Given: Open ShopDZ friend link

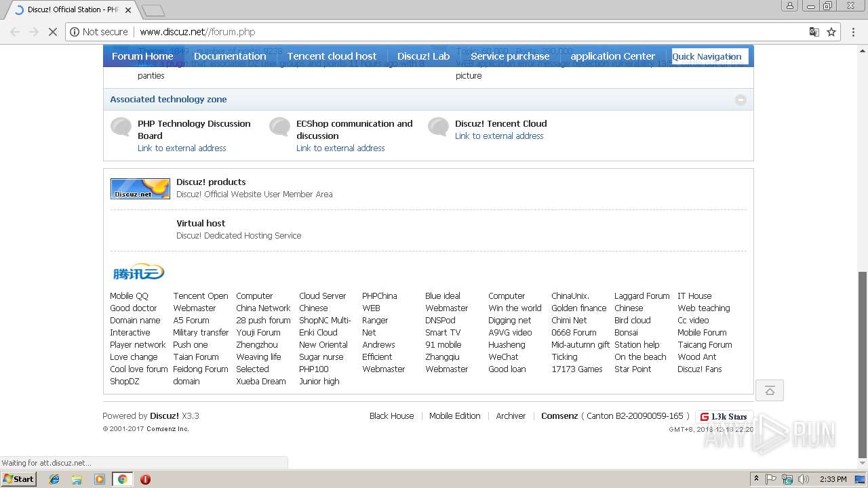Looking at the screenshot, I should 125,382.
